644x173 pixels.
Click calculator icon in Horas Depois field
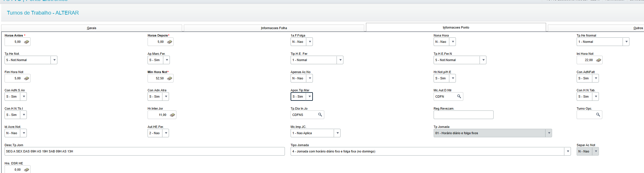170,42
